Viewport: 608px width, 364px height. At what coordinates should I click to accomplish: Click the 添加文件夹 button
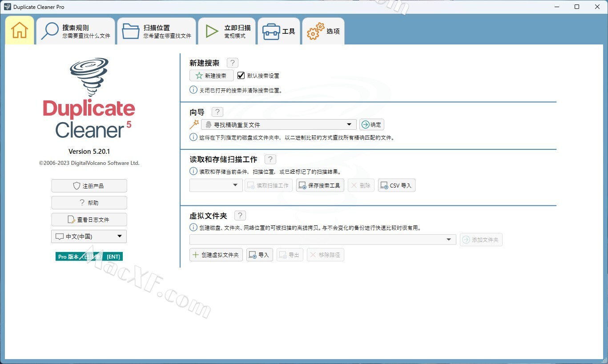(481, 240)
